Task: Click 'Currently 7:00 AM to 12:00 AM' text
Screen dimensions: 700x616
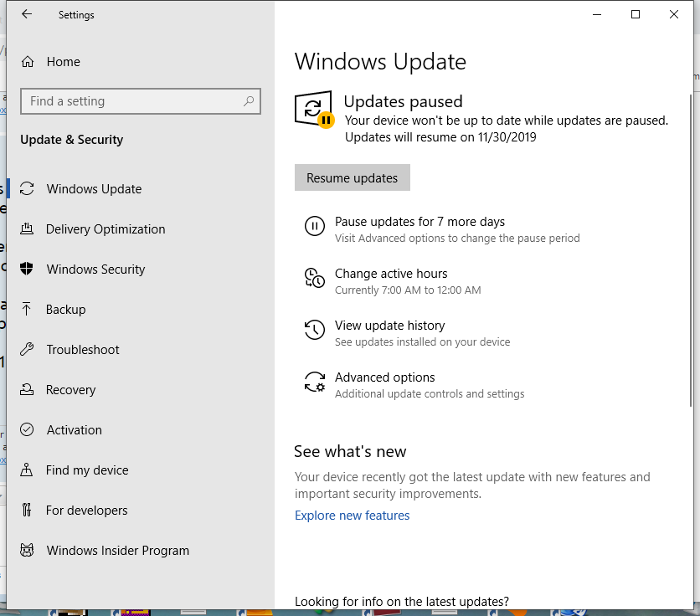Action: pyautogui.click(x=408, y=290)
